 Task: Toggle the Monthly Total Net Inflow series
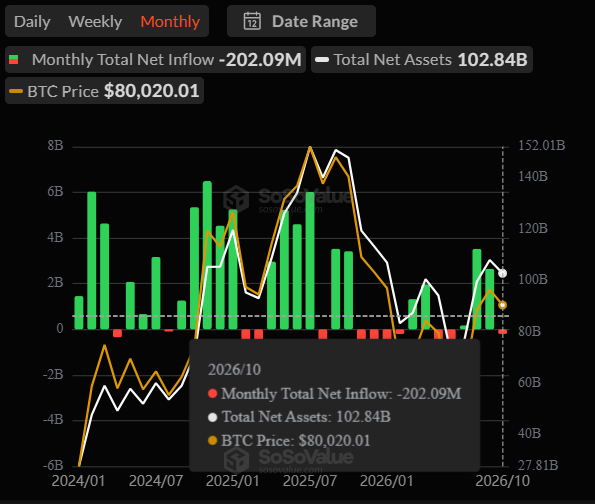click(155, 60)
